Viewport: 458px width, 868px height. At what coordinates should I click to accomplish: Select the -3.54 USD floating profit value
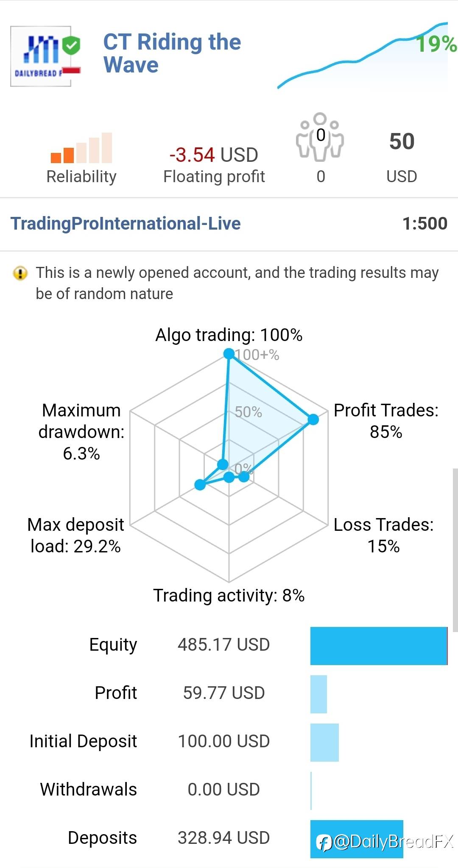tap(214, 155)
